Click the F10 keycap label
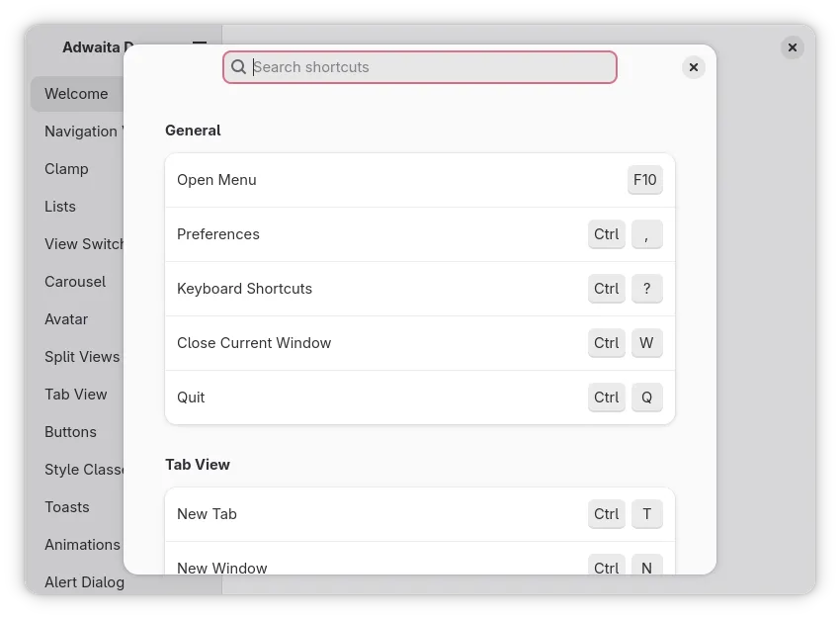This screenshot has width=840, height=619. coord(644,180)
